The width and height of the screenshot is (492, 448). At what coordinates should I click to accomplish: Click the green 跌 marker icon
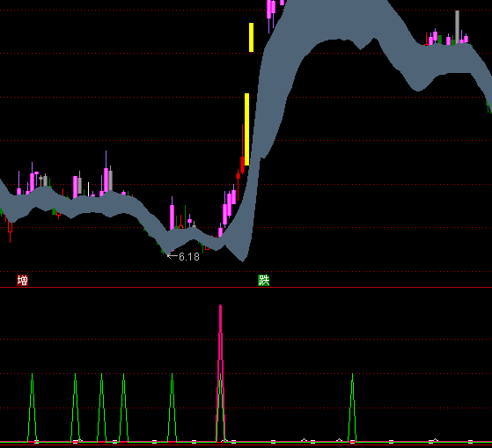click(263, 280)
